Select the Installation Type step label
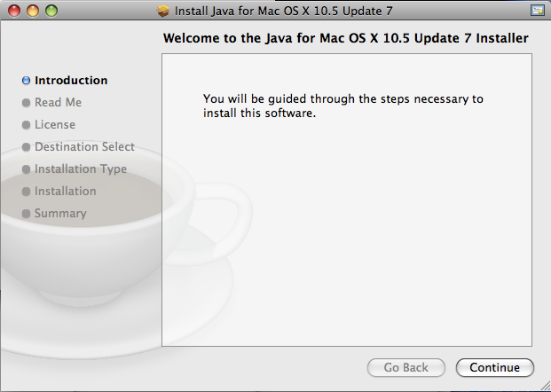The width and height of the screenshot is (551, 392). (81, 169)
